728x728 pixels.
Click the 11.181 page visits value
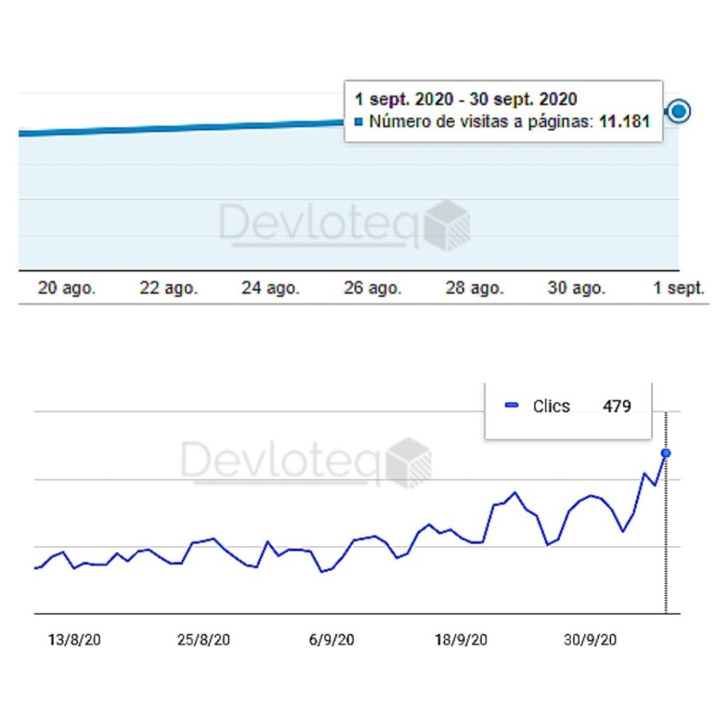(623, 122)
